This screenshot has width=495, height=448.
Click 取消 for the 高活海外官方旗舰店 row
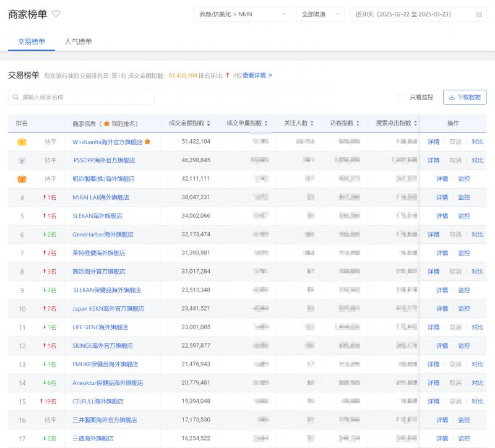click(455, 272)
